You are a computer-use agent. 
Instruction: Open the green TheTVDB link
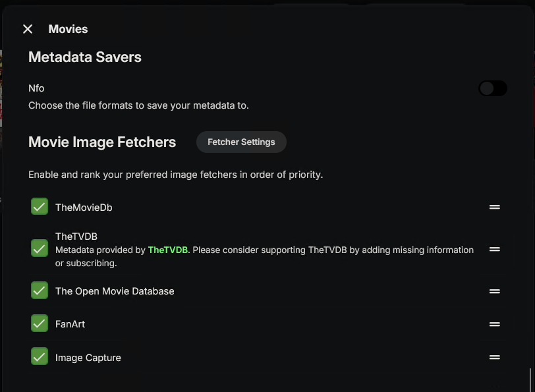(x=168, y=250)
